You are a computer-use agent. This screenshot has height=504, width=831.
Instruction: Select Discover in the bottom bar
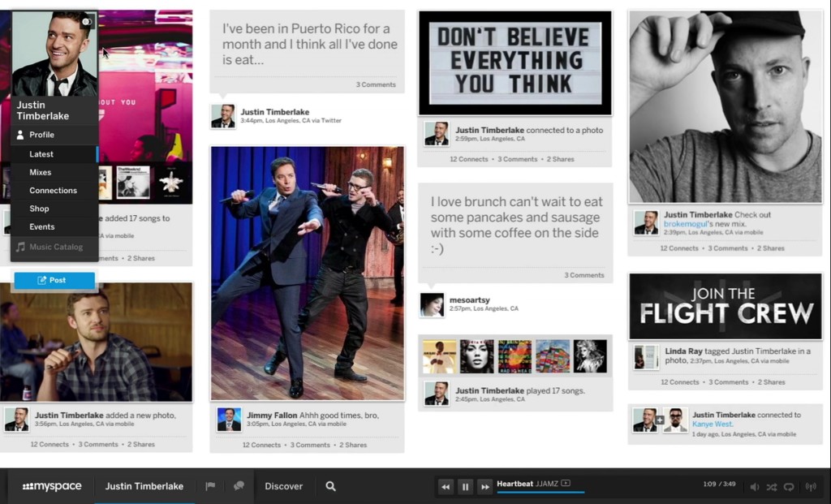pos(283,486)
